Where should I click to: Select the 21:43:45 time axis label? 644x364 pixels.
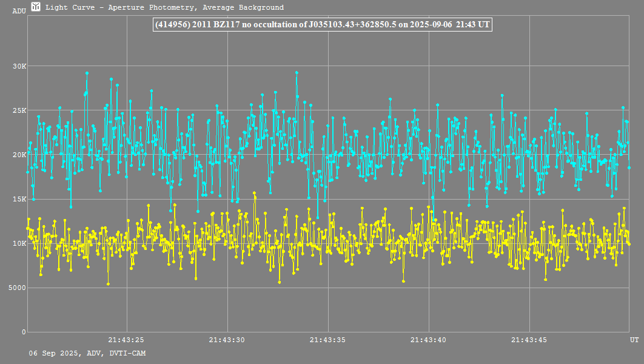pos(529,340)
